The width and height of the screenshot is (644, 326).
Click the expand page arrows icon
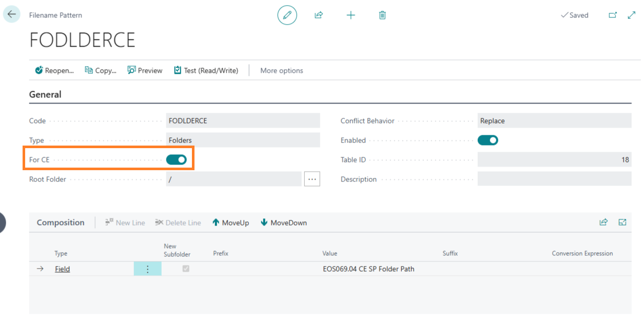click(632, 15)
